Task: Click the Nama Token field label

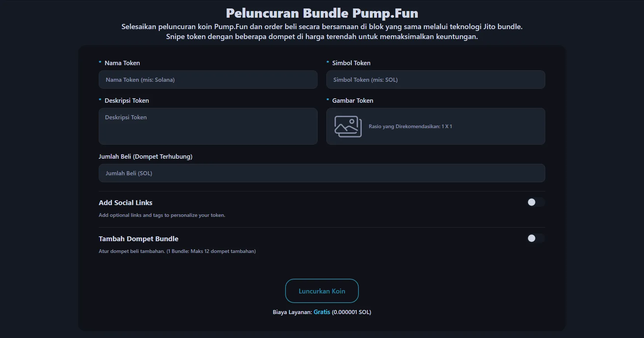Action: click(122, 63)
